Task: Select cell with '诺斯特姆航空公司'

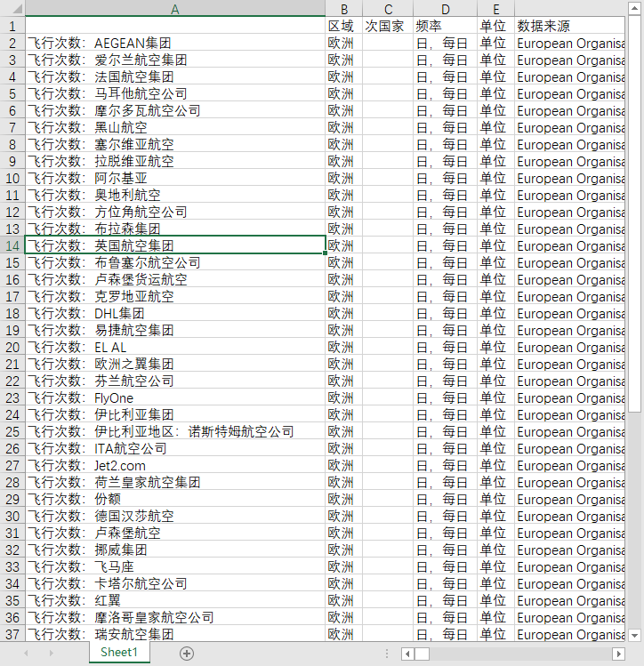Action: click(x=175, y=431)
